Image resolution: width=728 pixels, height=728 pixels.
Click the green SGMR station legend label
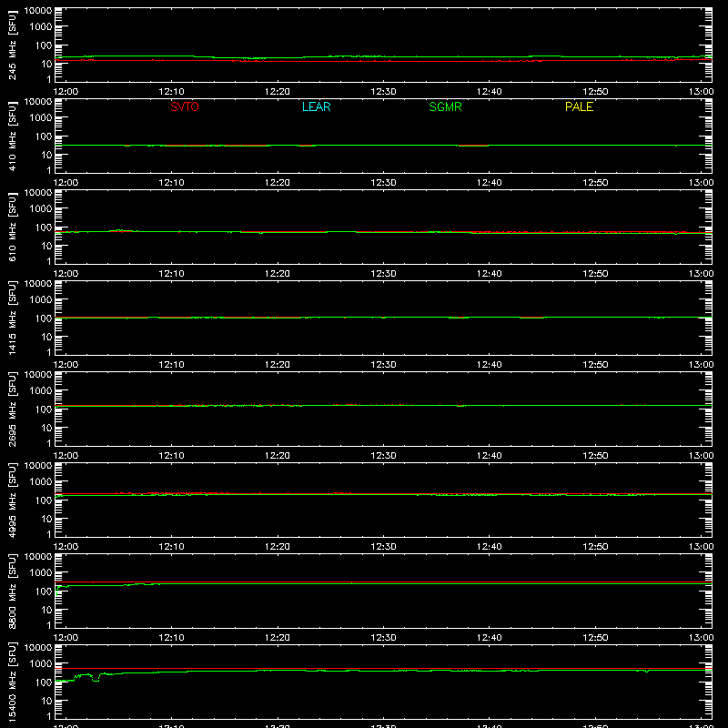tap(445, 106)
